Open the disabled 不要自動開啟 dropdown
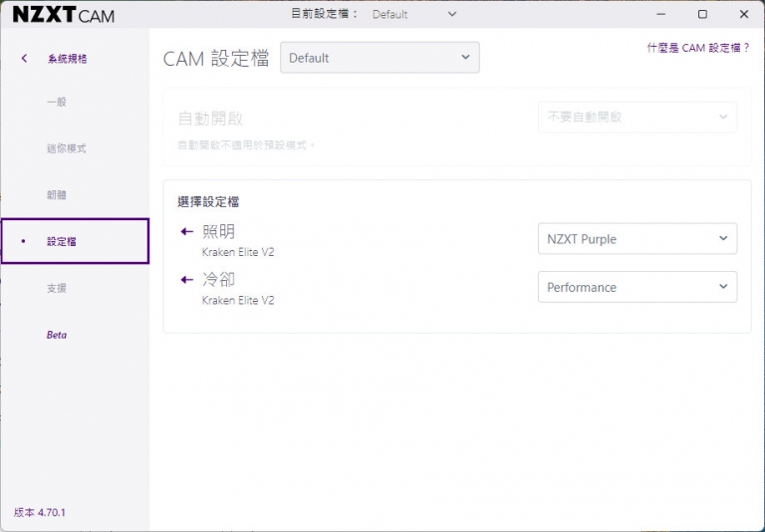The width and height of the screenshot is (765, 532). coord(637,118)
